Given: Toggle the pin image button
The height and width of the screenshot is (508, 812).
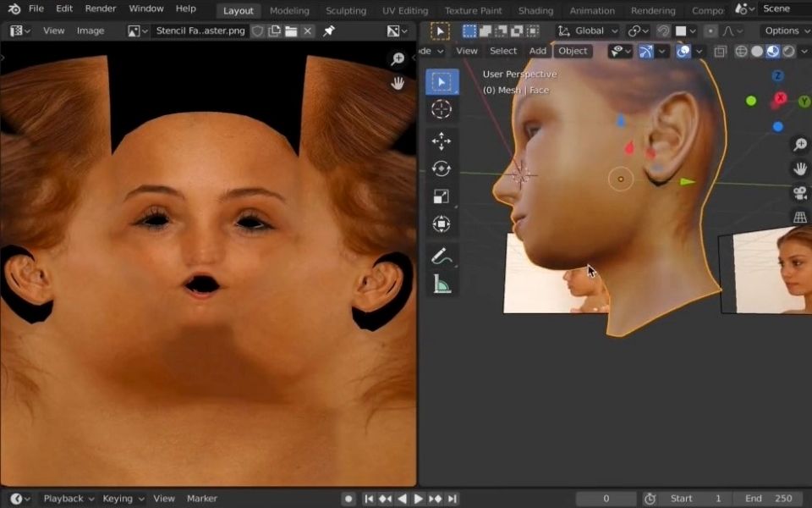Looking at the screenshot, I should pos(329,30).
